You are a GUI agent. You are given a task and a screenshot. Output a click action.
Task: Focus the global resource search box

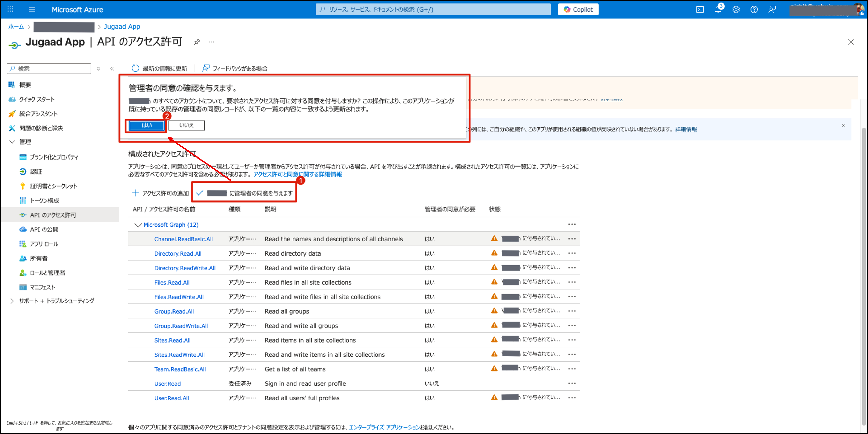point(433,9)
